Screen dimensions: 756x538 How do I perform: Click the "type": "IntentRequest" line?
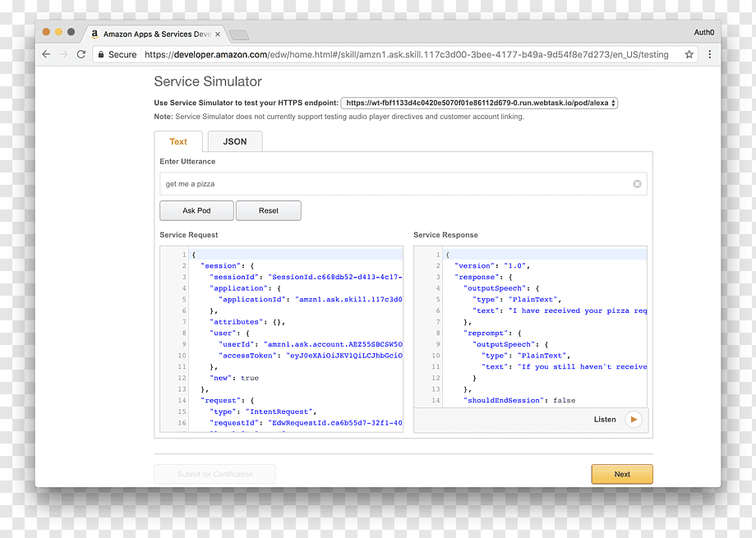(263, 412)
